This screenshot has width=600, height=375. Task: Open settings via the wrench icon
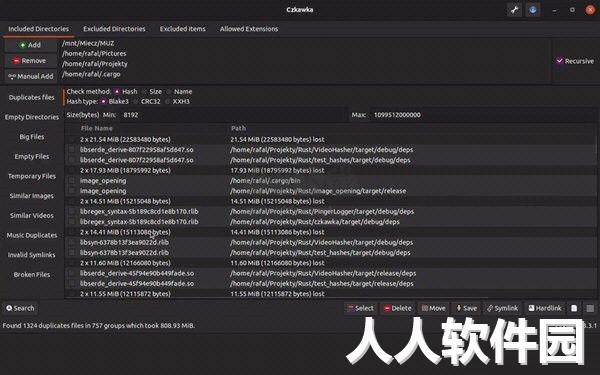coord(514,10)
